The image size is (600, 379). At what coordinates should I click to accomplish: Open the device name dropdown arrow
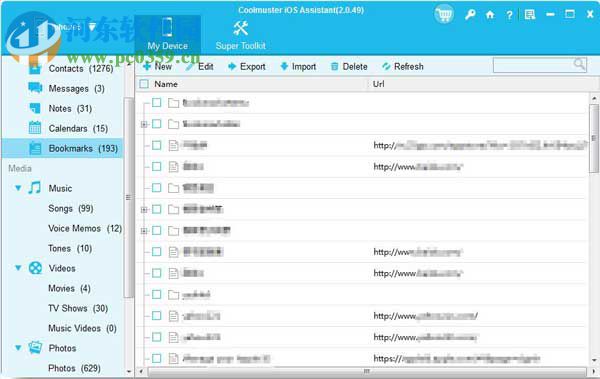tap(92, 27)
